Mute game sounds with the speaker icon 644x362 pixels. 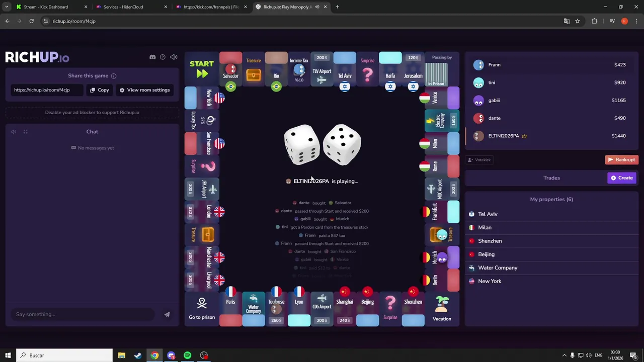tap(174, 57)
